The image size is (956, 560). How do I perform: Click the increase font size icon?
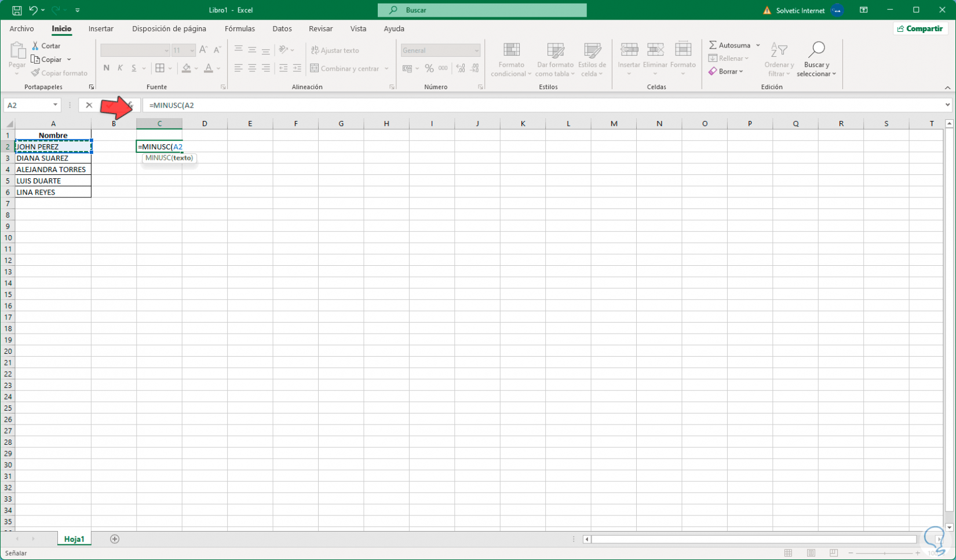coord(203,50)
